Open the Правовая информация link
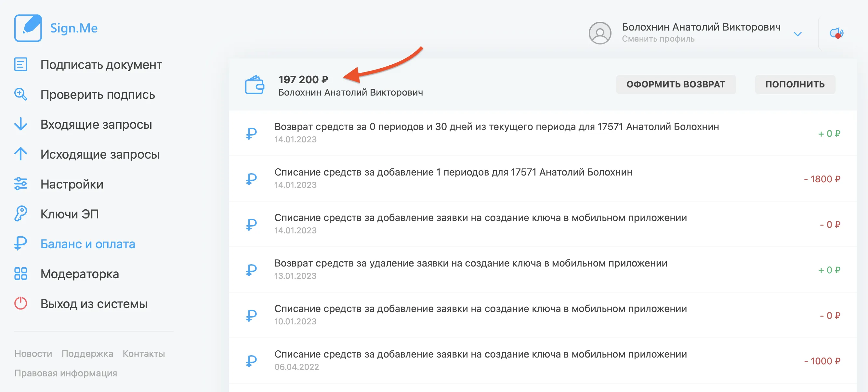The height and width of the screenshot is (392, 868). pyautogui.click(x=66, y=373)
